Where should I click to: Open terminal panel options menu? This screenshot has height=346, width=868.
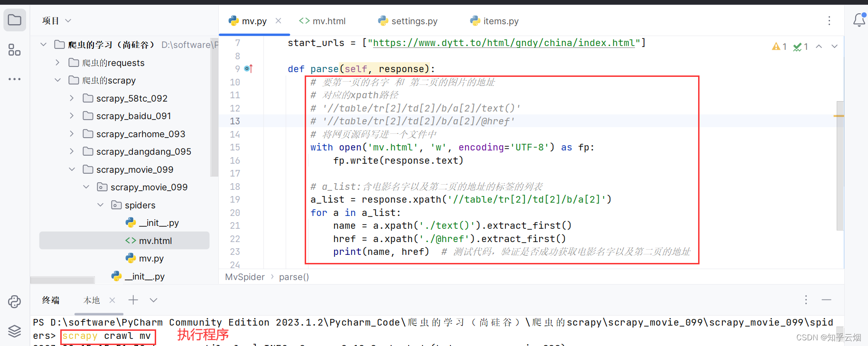[806, 299]
